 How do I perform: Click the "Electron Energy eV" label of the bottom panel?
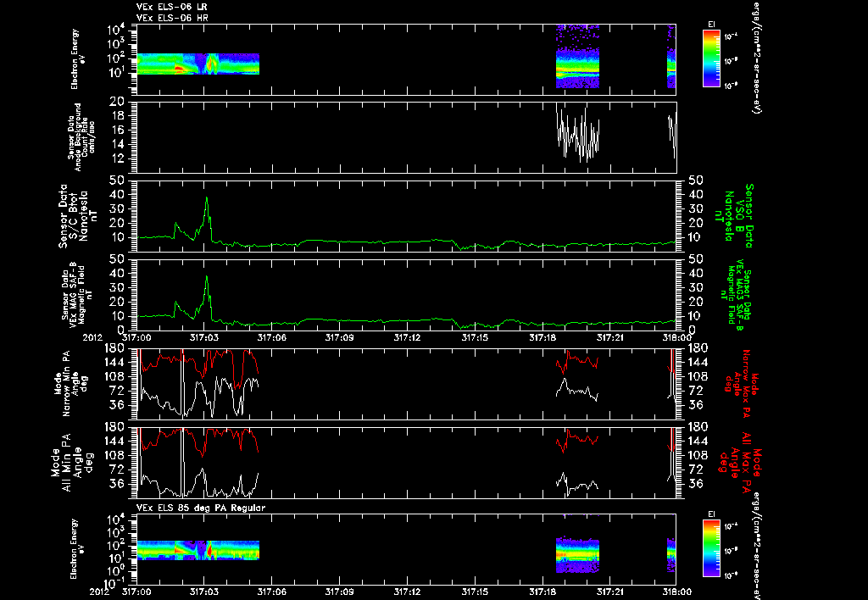[x=75, y=549]
